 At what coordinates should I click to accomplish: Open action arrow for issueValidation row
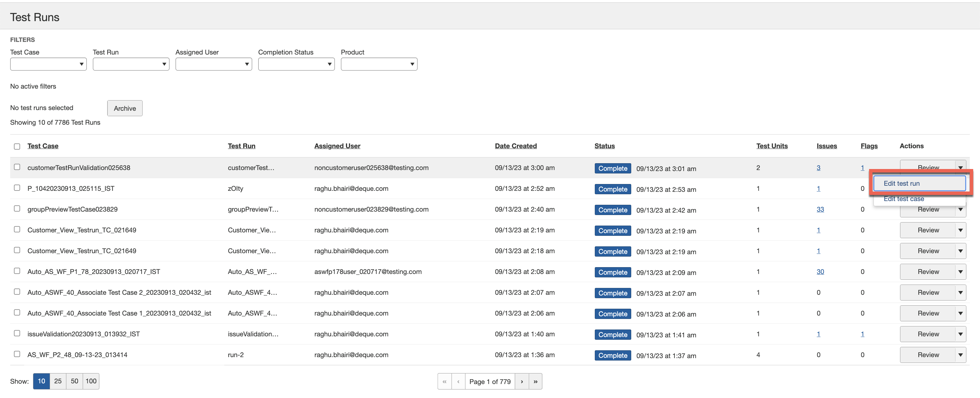(x=960, y=334)
